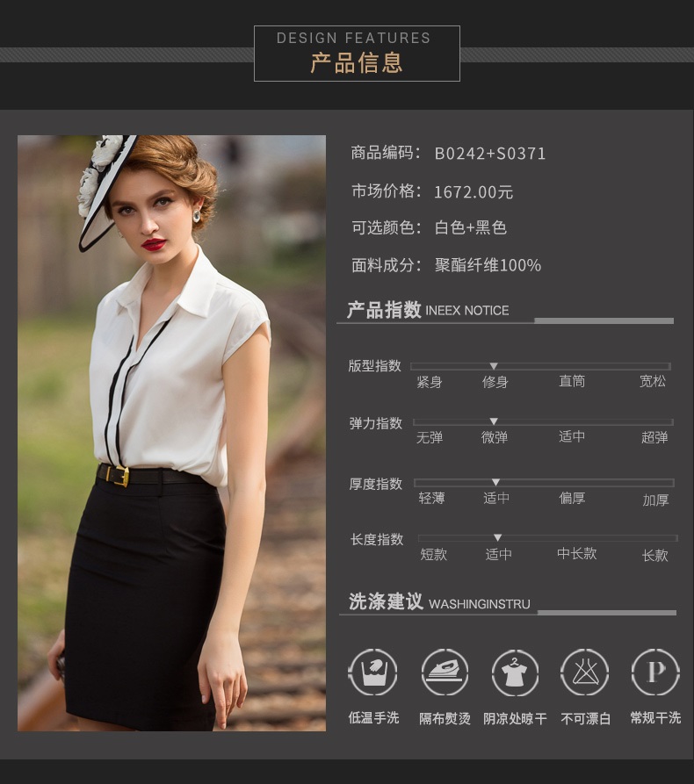
Task: Click the market price 1672.00元
Action: click(x=474, y=191)
